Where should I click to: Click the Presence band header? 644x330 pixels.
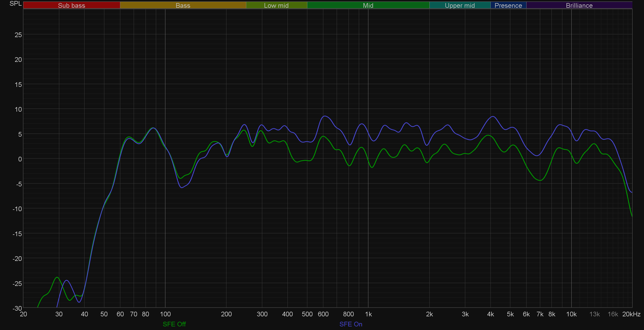pyautogui.click(x=508, y=5)
